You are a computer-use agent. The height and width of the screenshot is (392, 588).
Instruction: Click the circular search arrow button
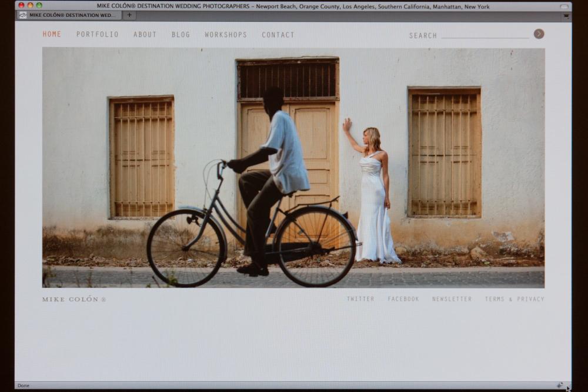click(539, 34)
